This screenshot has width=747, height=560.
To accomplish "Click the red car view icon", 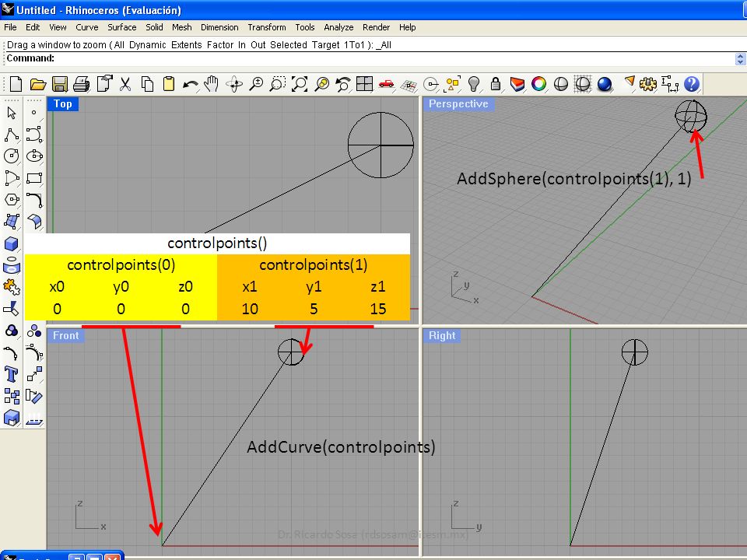I will click(387, 84).
